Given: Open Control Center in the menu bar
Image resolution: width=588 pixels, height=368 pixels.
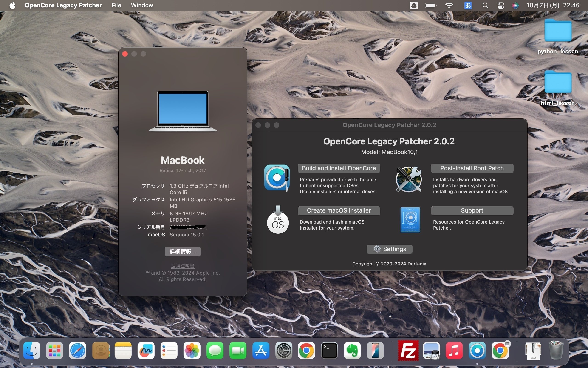Looking at the screenshot, I should [x=500, y=5].
